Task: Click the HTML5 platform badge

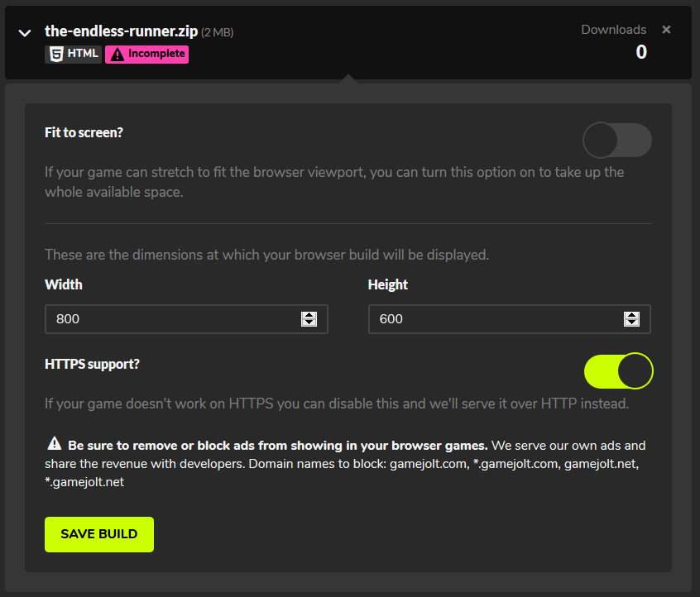Action: (x=73, y=55)
